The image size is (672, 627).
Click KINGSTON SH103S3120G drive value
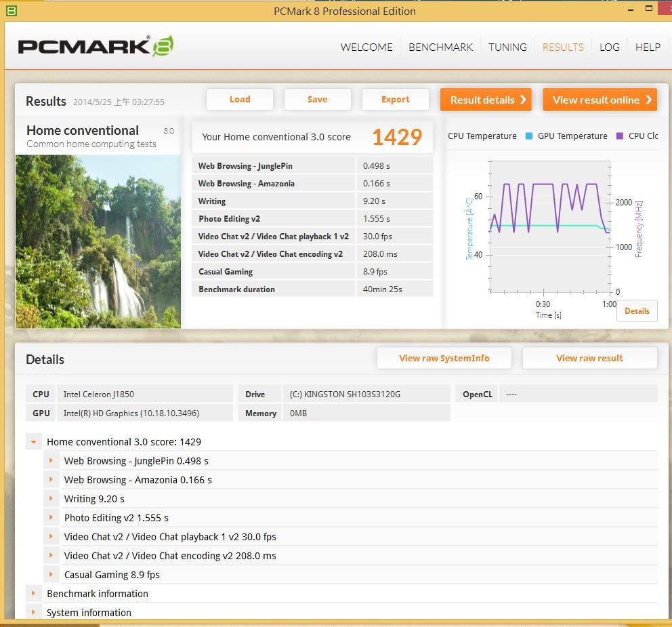366,394
